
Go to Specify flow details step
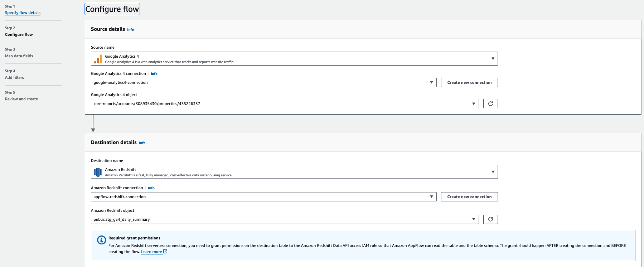tap(23, 13)
